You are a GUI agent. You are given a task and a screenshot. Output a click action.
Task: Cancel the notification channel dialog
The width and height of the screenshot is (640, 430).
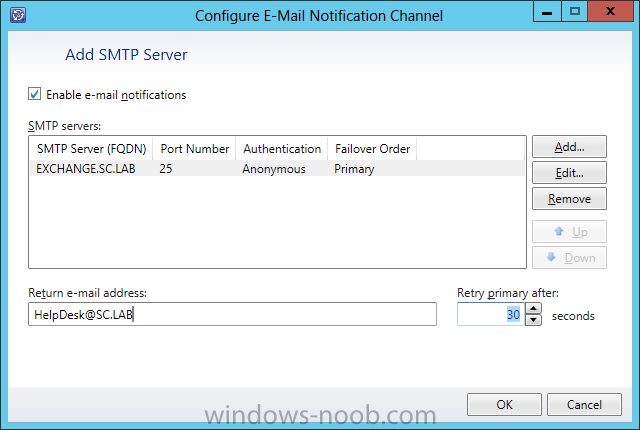[x=584, y=404]
